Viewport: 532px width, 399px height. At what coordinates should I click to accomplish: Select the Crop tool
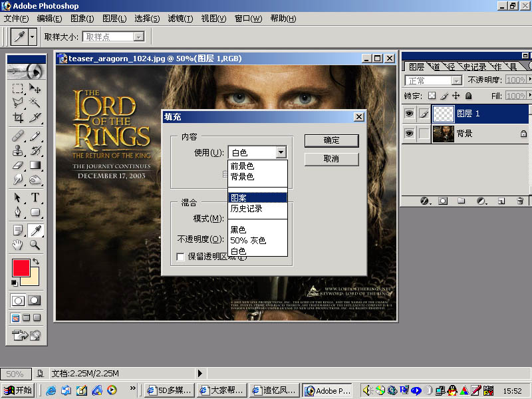(x=18, y=118)
